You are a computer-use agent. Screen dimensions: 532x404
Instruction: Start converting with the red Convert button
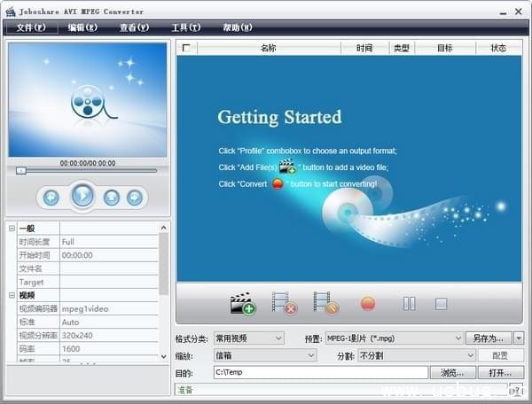point(368,304)
